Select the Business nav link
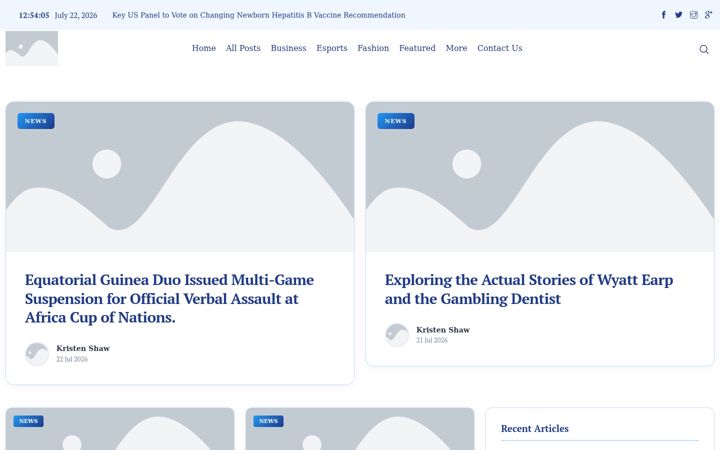The height and width of the screenshot is (450, 720). click(x=288, y=48)
